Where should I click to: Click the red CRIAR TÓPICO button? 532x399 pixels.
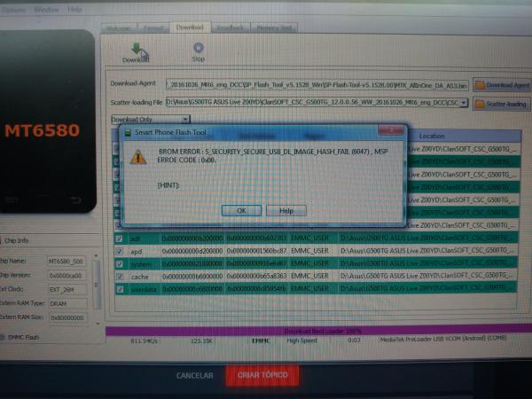(x=262, y=375)
